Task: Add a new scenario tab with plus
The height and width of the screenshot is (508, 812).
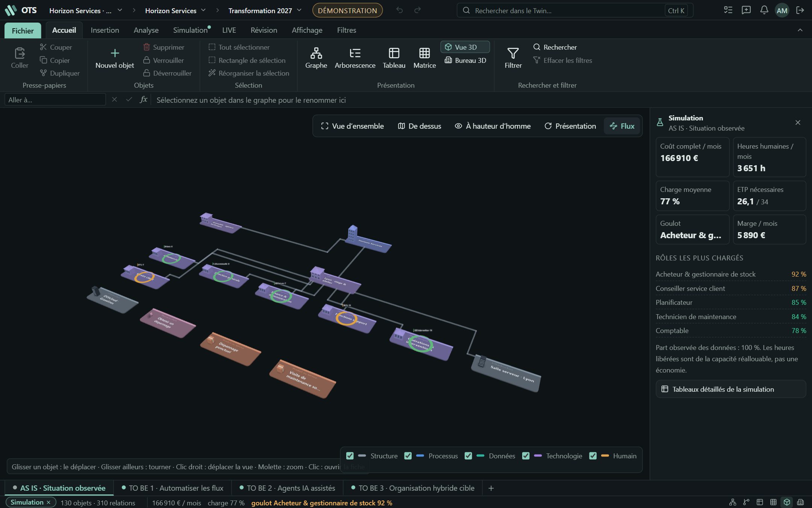Action: [x=491, y=488]
